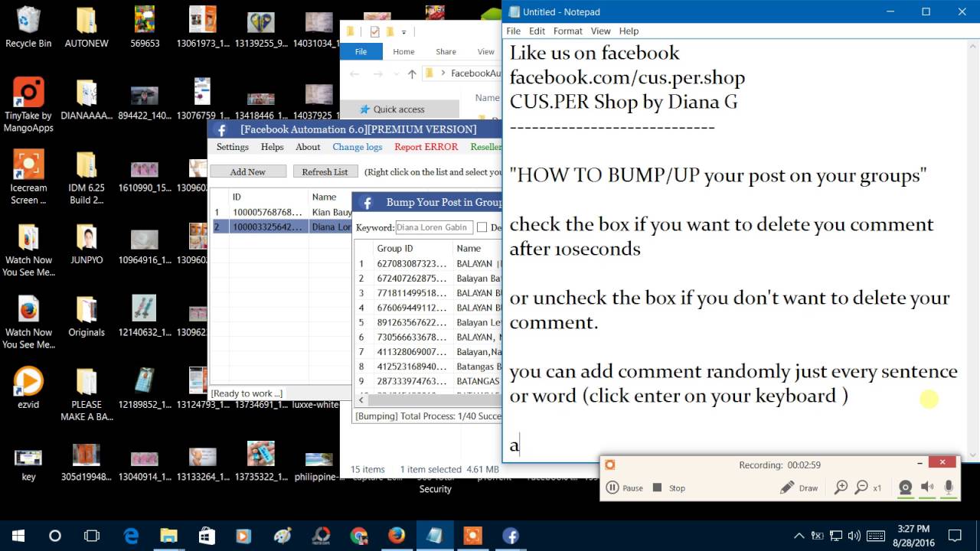Screen dimensions: 980x551
Task: Click the Report ERROR link
Action: [426, 147]
